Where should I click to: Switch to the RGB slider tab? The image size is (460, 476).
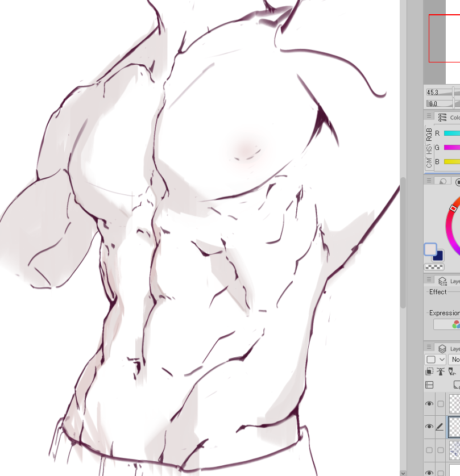point(429,135)
